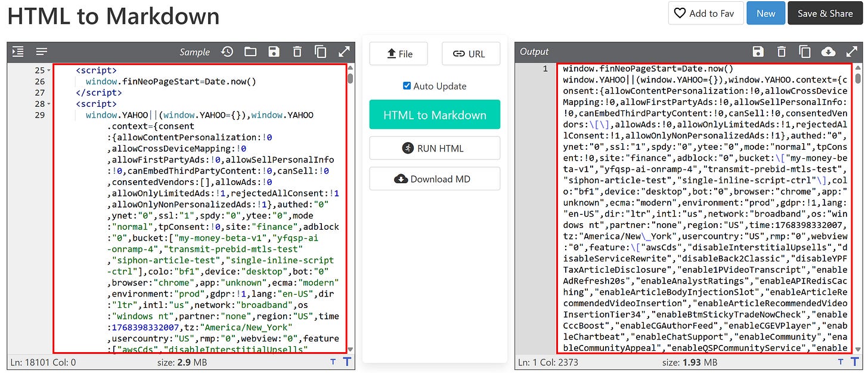Download output via the cloud download icon
The image size is (868, 373).
829,52
